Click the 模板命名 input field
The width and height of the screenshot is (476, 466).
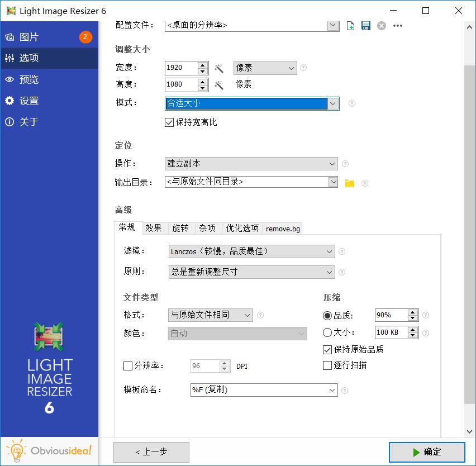(x=257, y=390)
